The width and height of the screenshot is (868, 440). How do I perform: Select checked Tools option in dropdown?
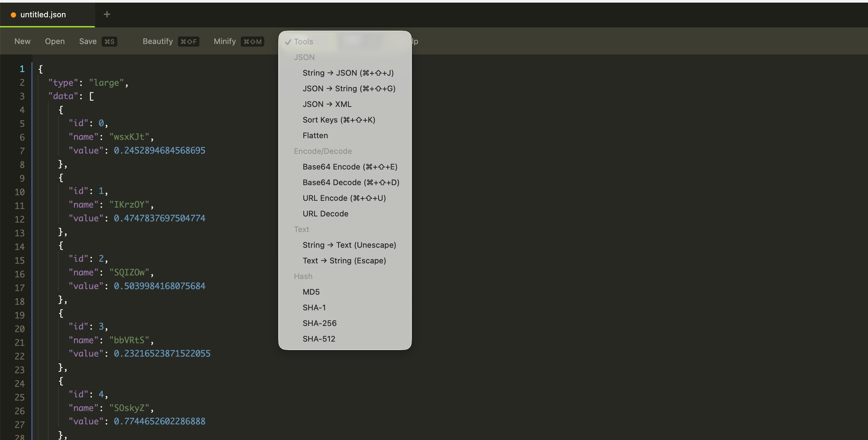coord(303,41)
